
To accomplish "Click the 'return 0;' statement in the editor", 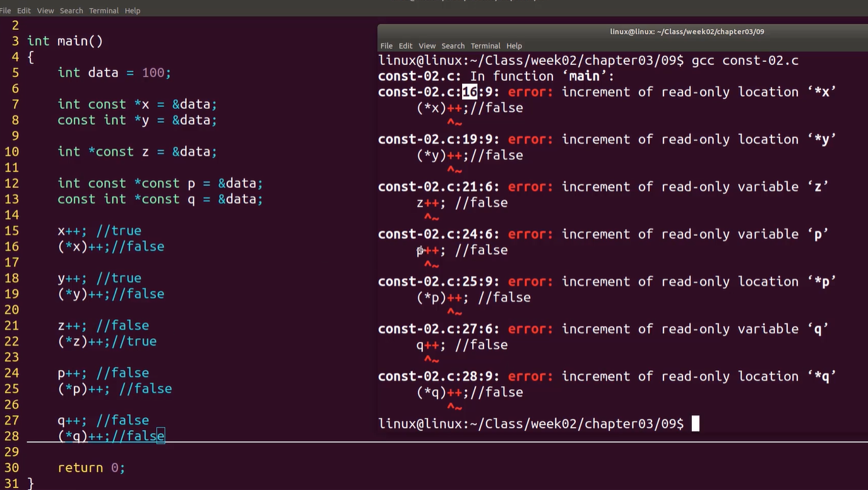I will 92,468.
